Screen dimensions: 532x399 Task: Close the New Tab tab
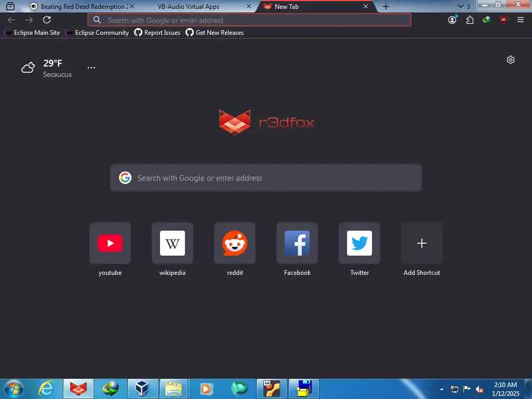[366, 6]
